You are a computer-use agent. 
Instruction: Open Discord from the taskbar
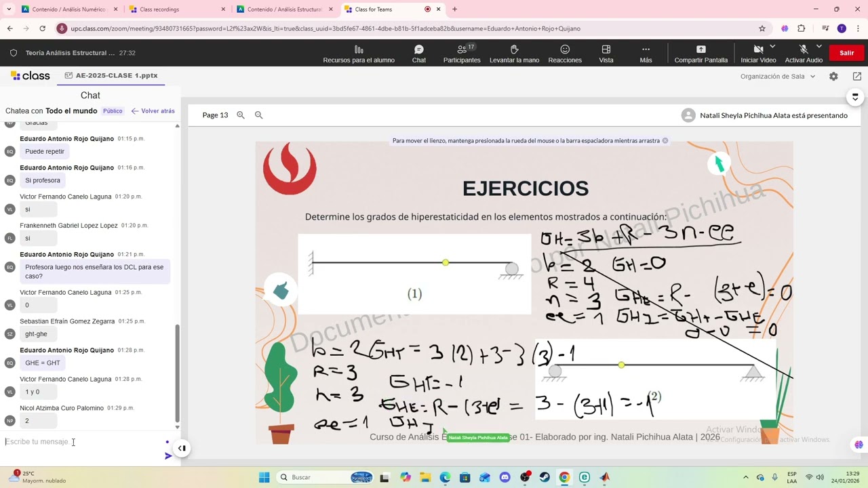coord(505,477)
